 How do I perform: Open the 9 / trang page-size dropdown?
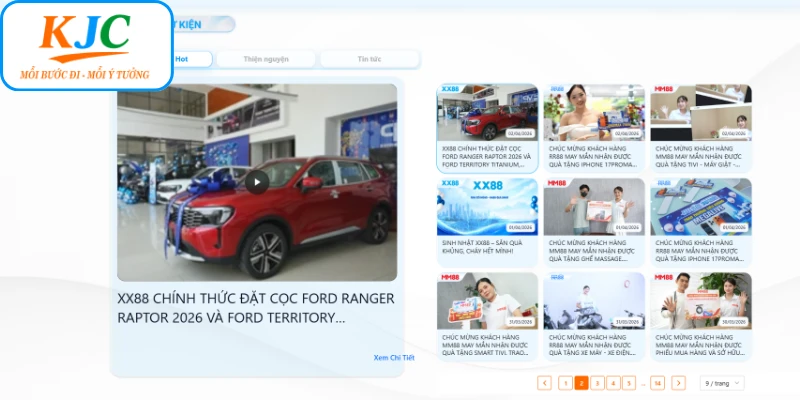click(722, 383)
